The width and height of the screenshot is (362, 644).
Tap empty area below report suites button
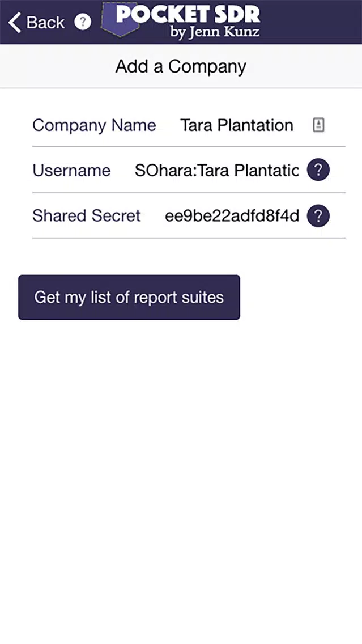tap(181, 472)
